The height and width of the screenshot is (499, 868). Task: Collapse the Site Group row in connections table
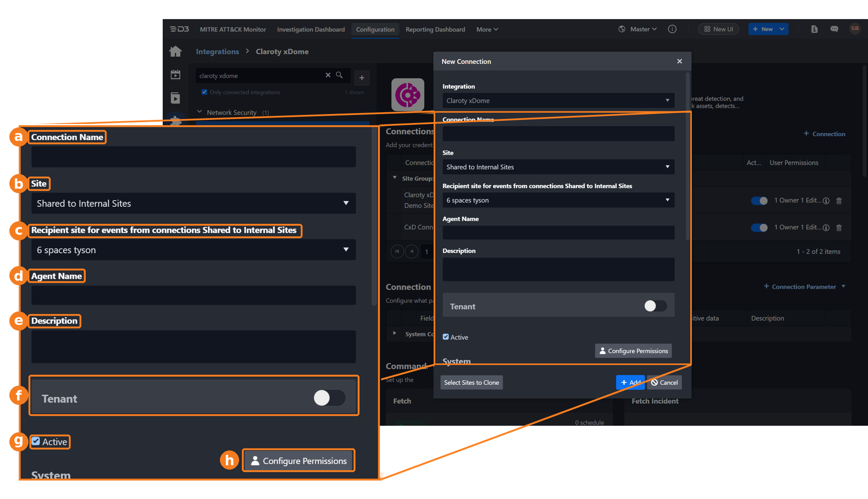(x=395, y=178)
